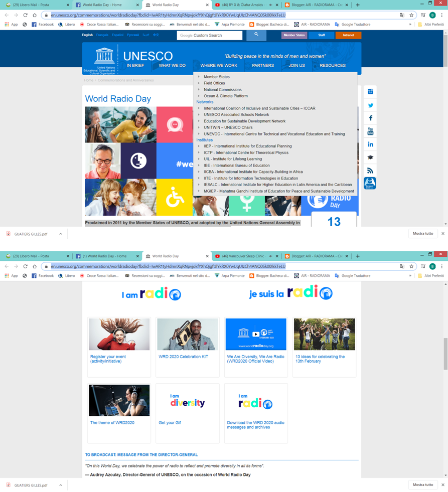
Task: Open UNESCO Twitter bird icon in sidebar
Action: coord(370,105)
